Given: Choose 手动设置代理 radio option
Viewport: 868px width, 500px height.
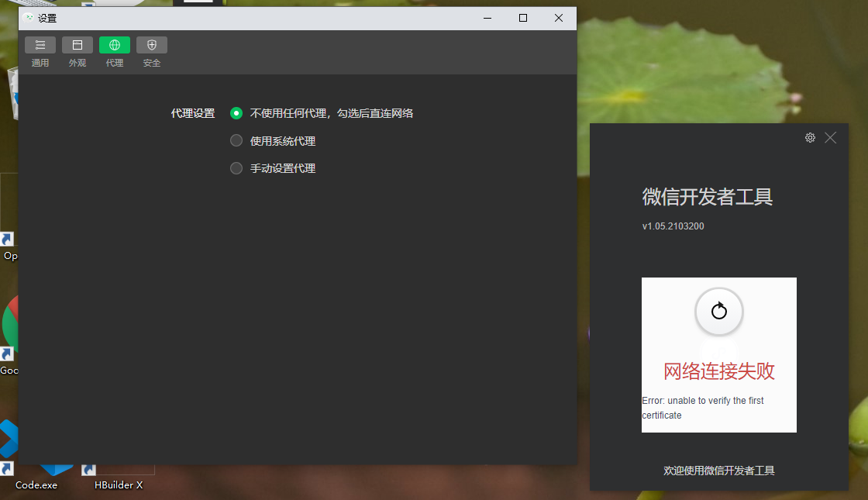Looking at the screenshot, I should click(236, 167).
